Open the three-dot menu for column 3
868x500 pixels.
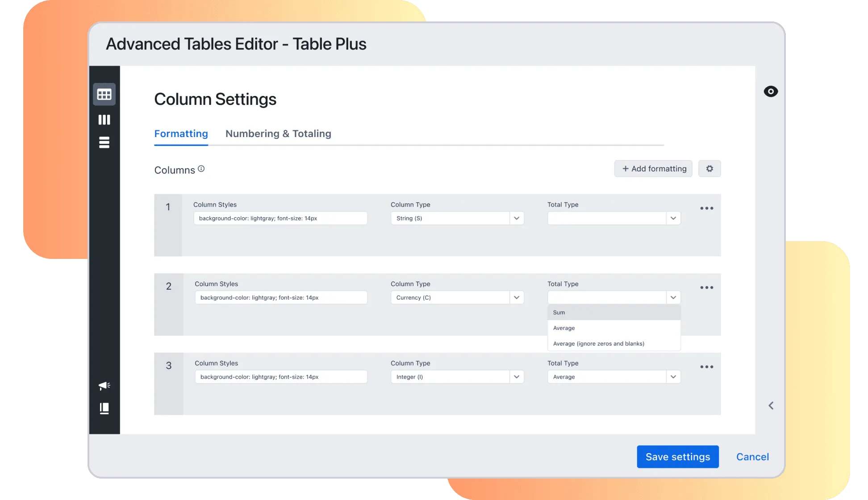click(706, 367)
